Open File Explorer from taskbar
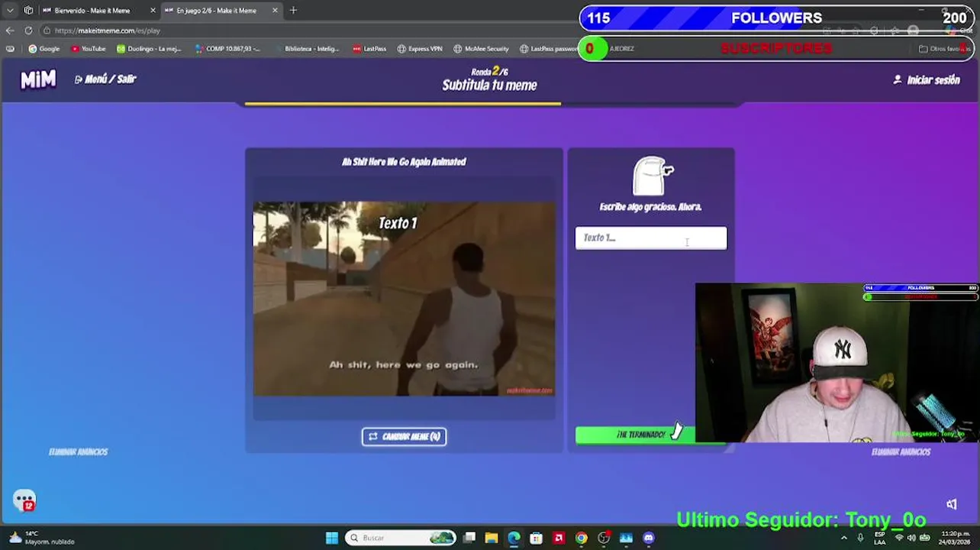Screen dimensions: 980x550 click(x=492, y=538)
